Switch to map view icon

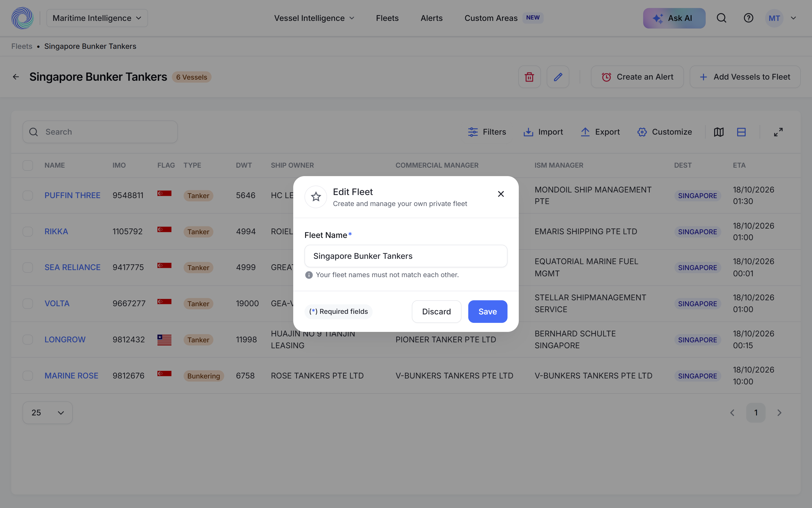click(718, 132)
